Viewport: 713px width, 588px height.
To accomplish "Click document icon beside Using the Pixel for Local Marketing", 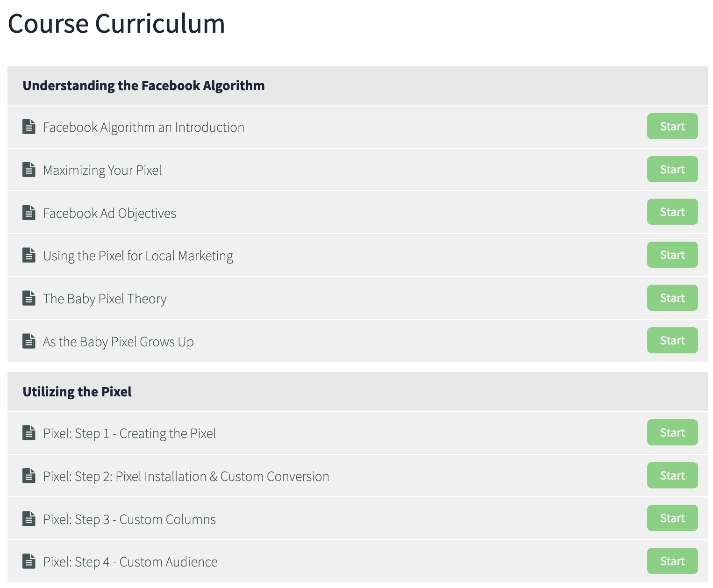I will (29, 255).
